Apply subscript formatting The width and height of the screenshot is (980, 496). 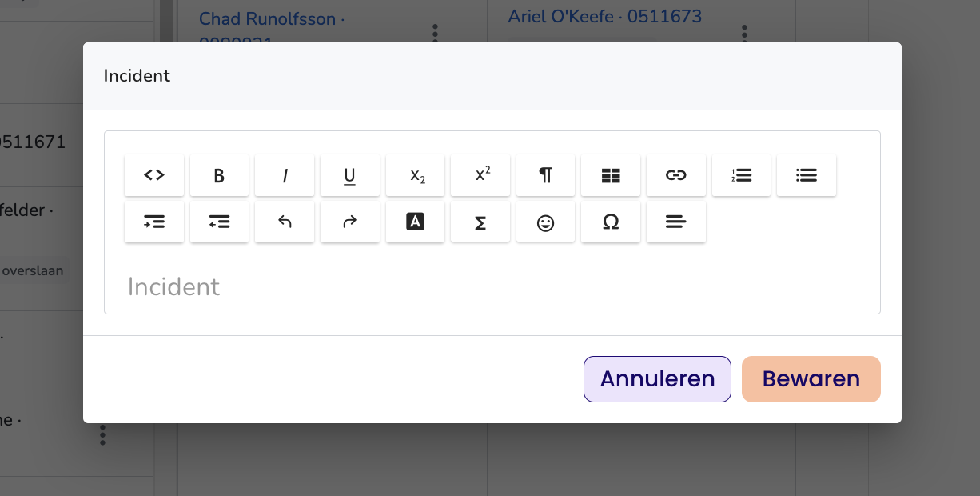(415, 175)
